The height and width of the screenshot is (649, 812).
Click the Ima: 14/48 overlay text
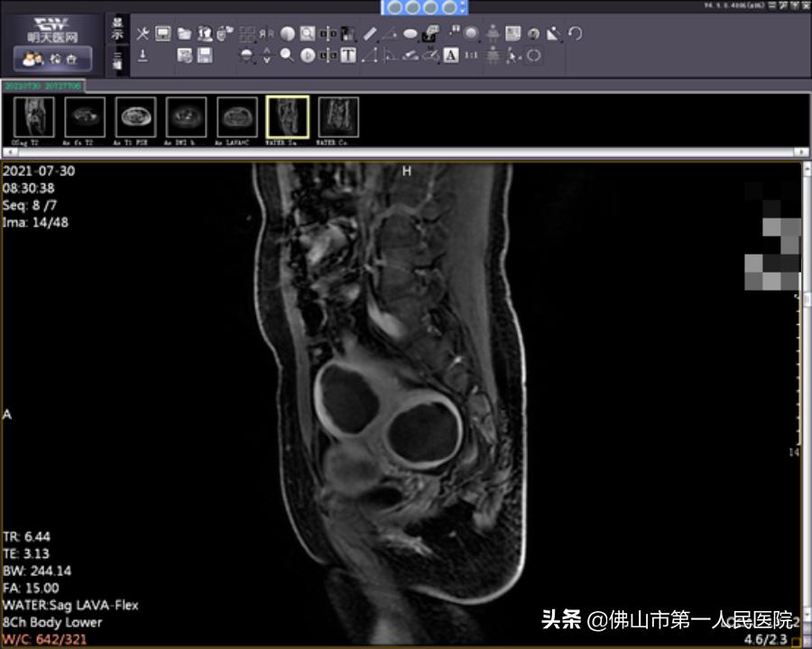(35, 223)
